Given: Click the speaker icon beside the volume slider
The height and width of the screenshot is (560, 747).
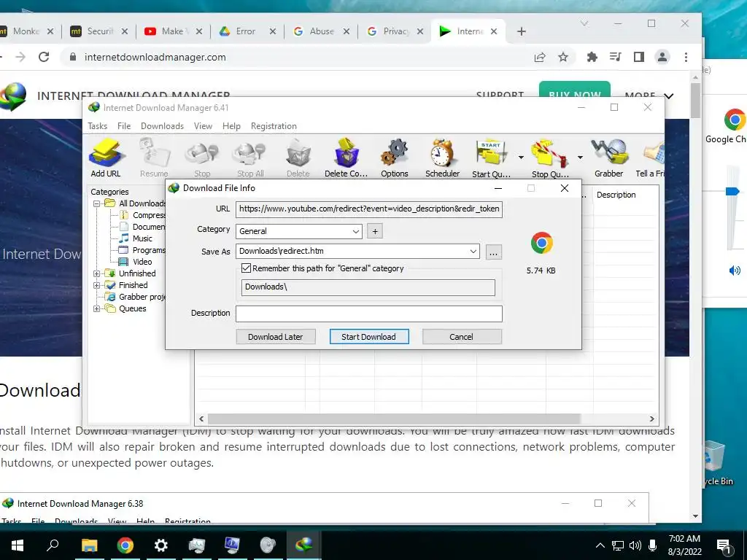Looking at the screenshot, I should 735,271.
